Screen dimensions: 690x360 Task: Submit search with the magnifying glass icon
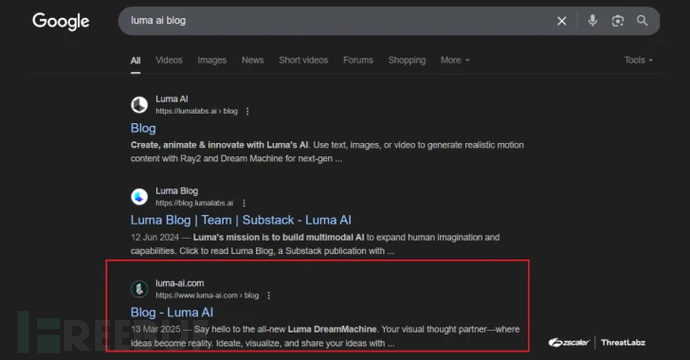[642, 21]
